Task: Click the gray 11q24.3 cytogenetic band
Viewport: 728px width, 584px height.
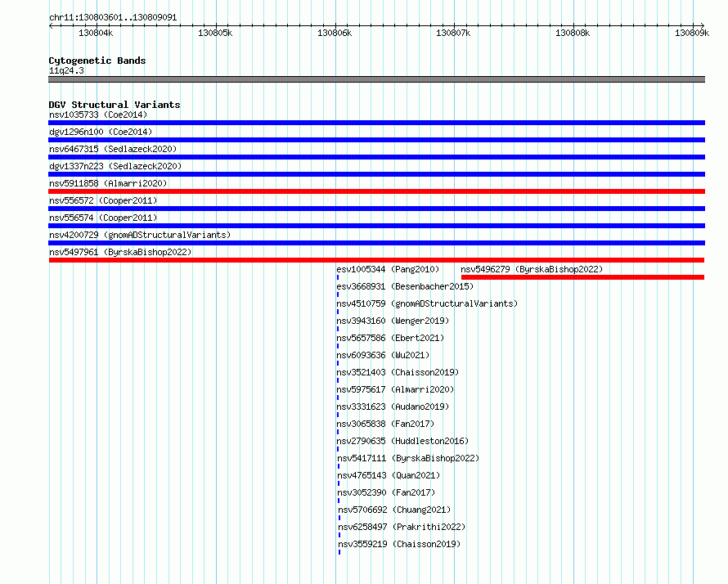Action: 376,79
